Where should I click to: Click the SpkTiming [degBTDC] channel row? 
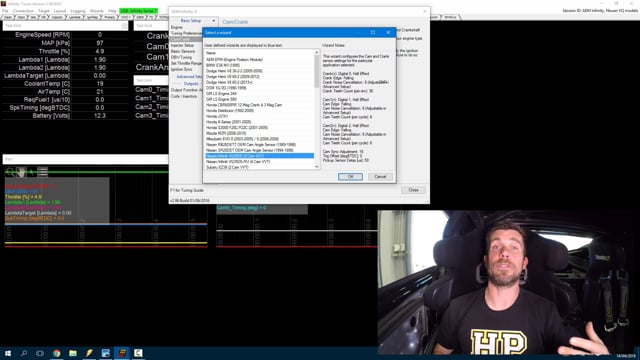click(x=65, y=107)
